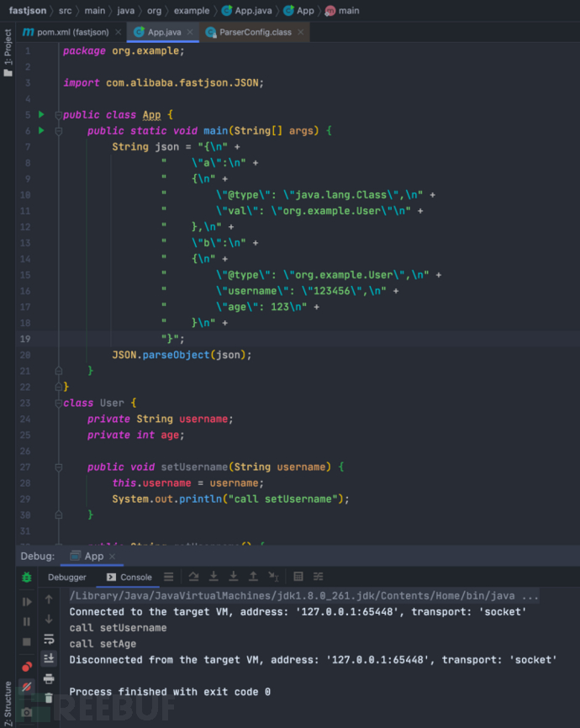580x728 pixels.
Task: Click the example breadcrumb
Action: point(192,10)
